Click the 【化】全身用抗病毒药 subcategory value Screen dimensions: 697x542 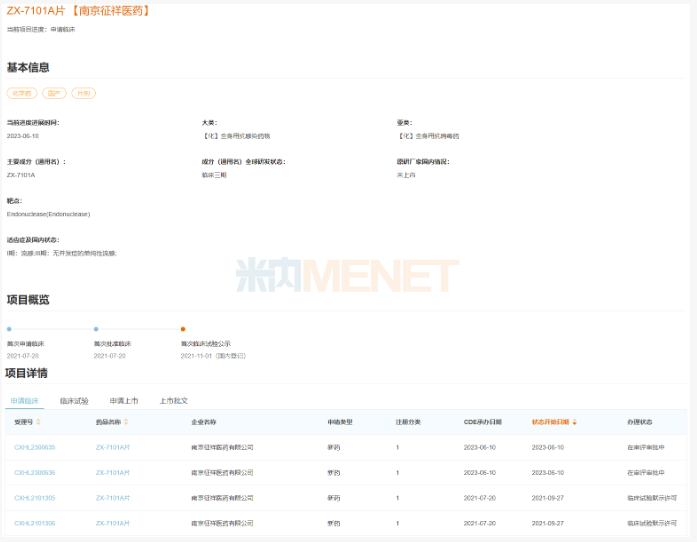pos(428,136)
